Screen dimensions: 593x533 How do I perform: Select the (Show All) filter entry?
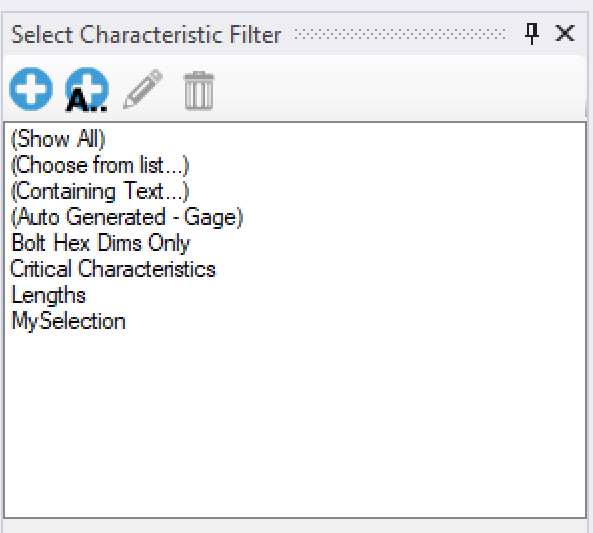pos(58,139)
